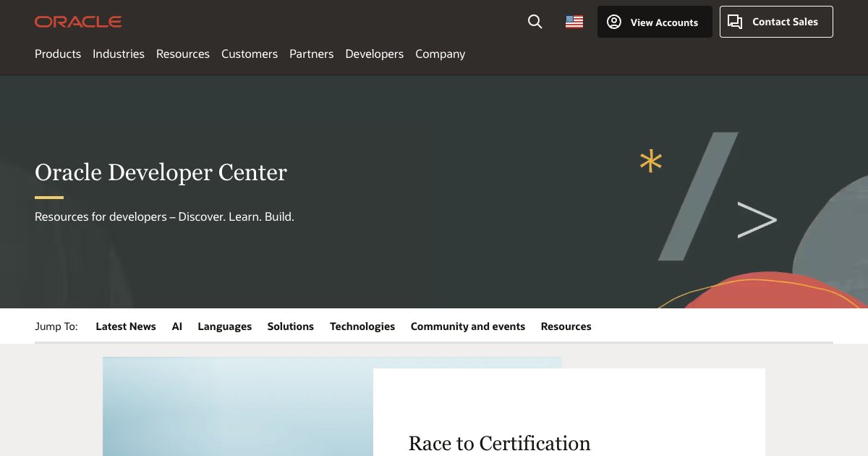Jump to Community and events section
The height and width of the screenshot is (456, 868).
click(x=468, y=326)
